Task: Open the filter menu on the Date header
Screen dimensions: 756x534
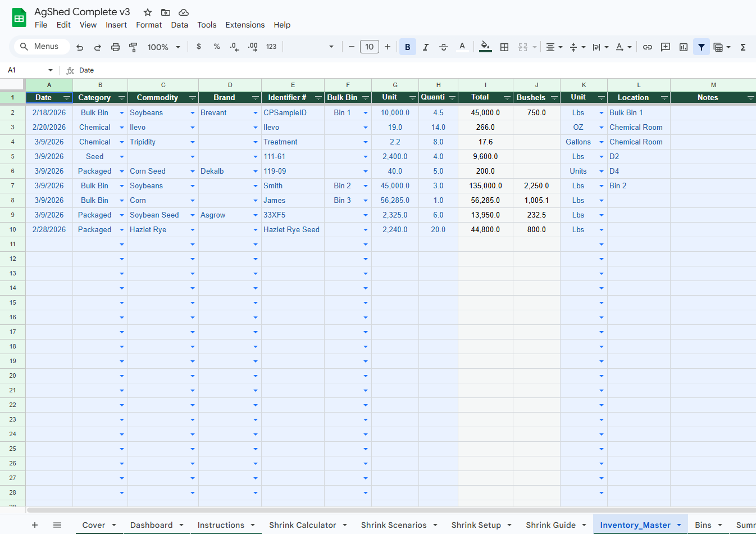Action: click(66, 97)
